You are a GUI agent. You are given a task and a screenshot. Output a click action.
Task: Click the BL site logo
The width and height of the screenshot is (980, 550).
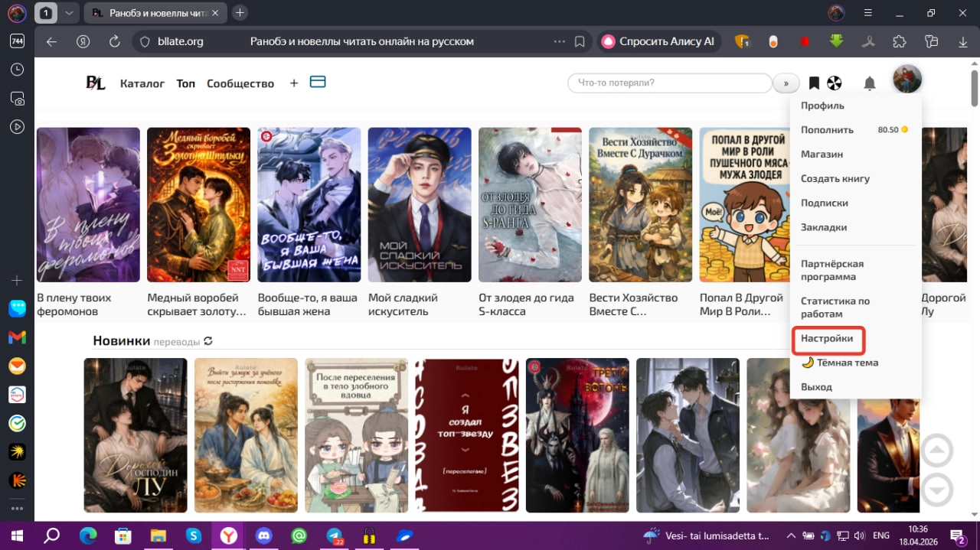pyautogui.click(x=96, y=83)
